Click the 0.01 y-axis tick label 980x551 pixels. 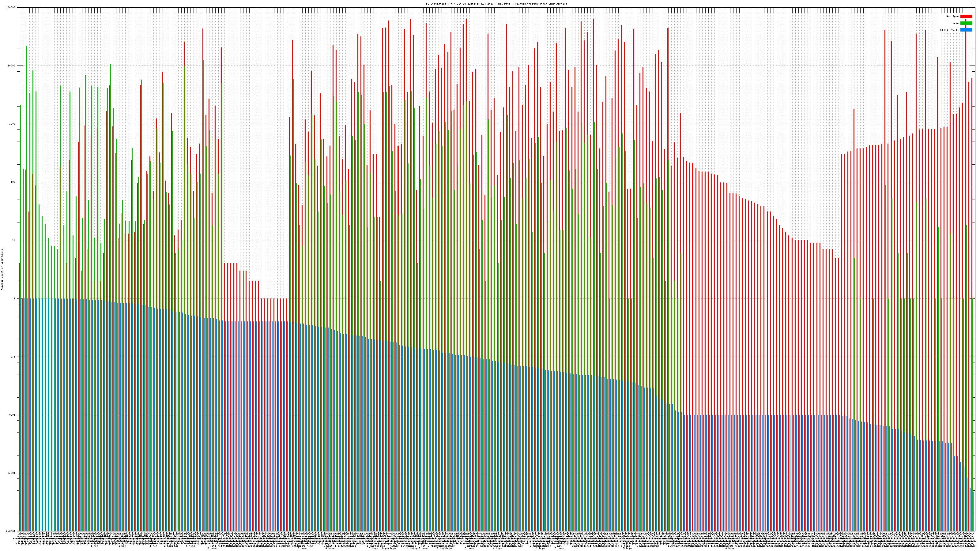point(13,415)
